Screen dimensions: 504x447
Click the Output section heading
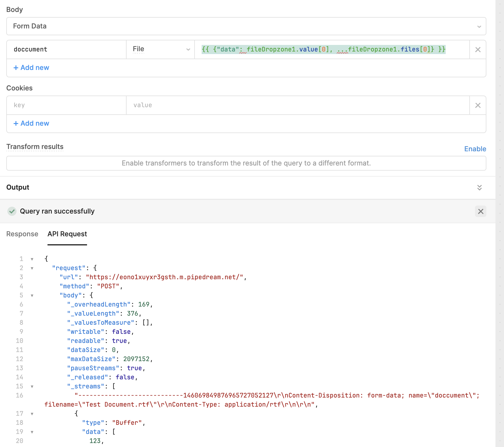18,187
